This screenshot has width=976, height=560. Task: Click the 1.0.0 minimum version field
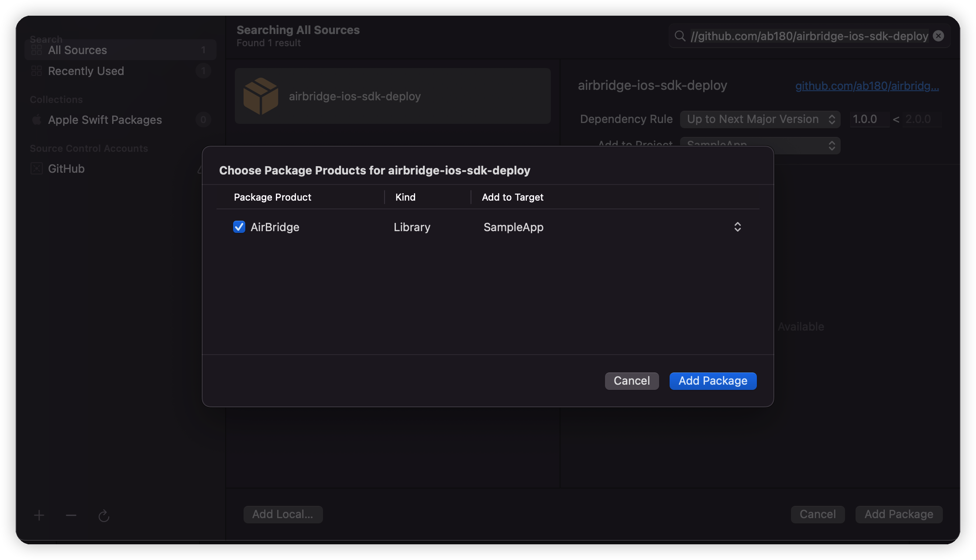(x=869, y=119)
